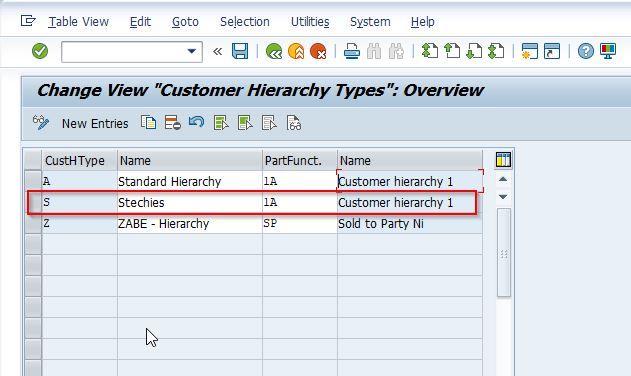Open the Utilities menu
This screenshot has height=376, width=631.
coord(310,21)
